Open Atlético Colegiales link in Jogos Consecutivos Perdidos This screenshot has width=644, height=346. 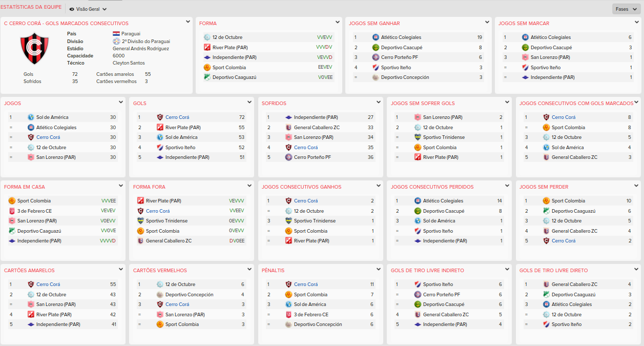[x=443, y=201]
